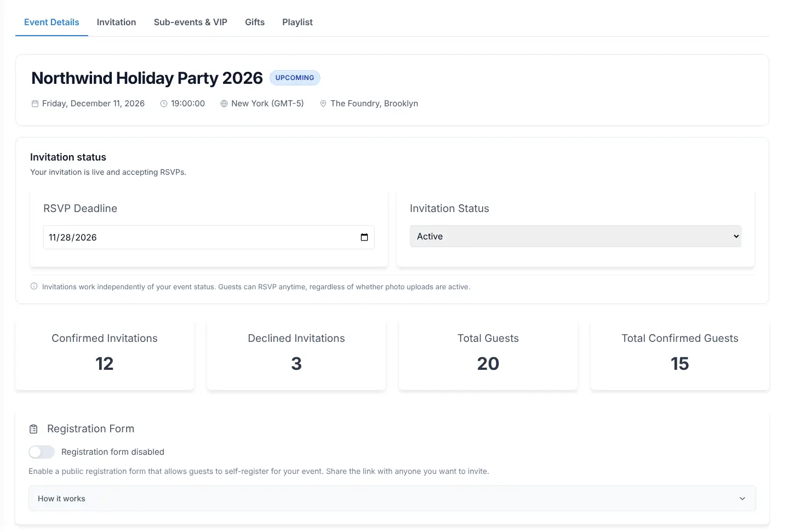
Task: Click the clock icon next to 19:00:00
Action: click(164, 104)
